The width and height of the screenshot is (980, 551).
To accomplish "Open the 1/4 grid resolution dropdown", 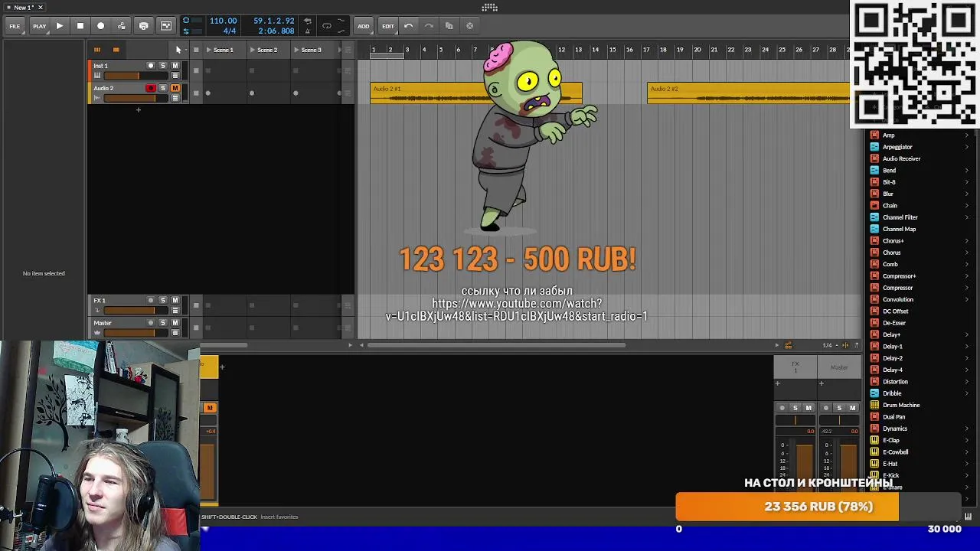I will pos(830,345).
